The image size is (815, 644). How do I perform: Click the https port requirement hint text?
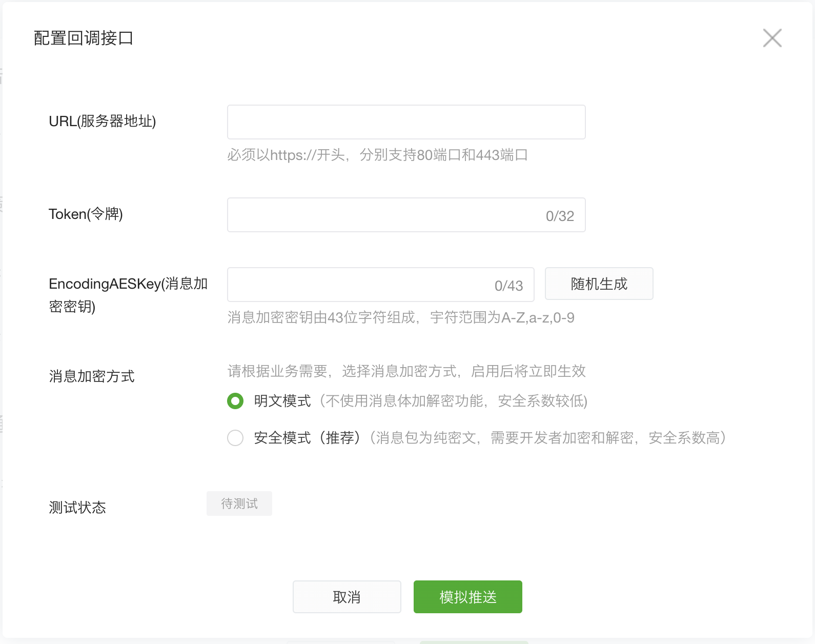point(377,155)
